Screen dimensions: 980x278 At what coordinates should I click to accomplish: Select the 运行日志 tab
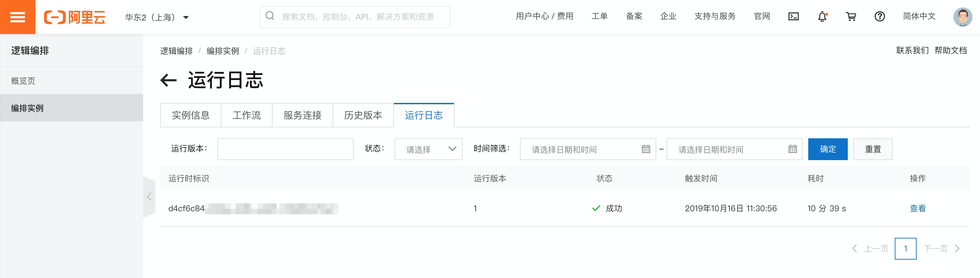(424, 115)
